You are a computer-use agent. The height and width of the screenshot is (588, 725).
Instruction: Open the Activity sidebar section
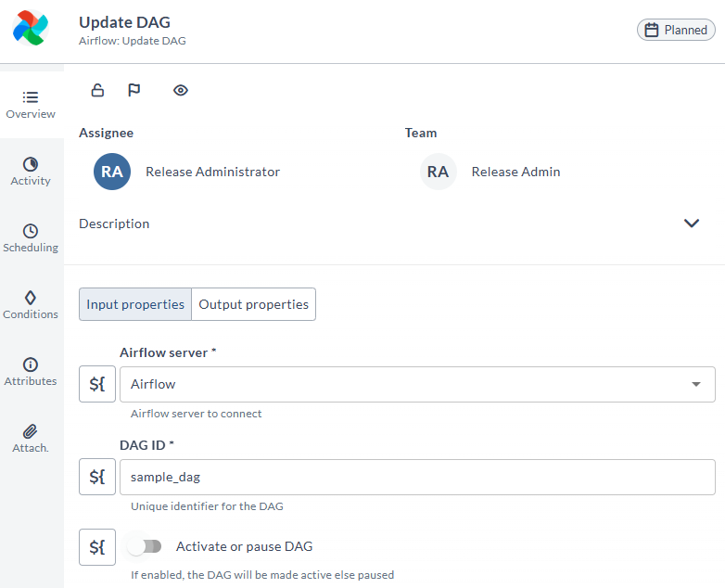pos(31,172)
